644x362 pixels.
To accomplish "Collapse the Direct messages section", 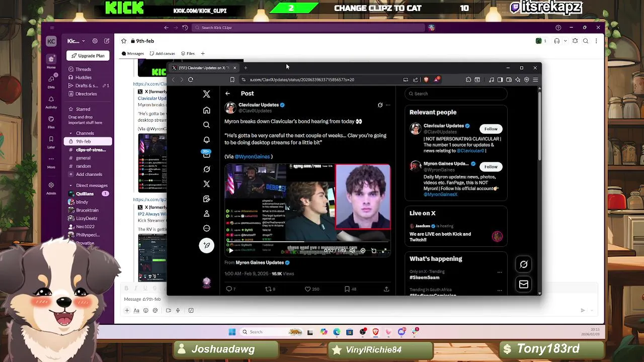I will [71, 186].
